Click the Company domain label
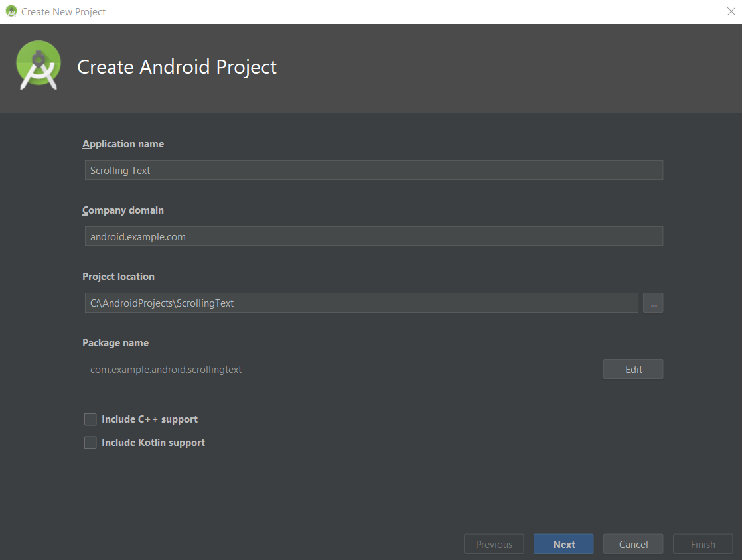This screenshot has width=742, height=560. (x=123, y=210)
